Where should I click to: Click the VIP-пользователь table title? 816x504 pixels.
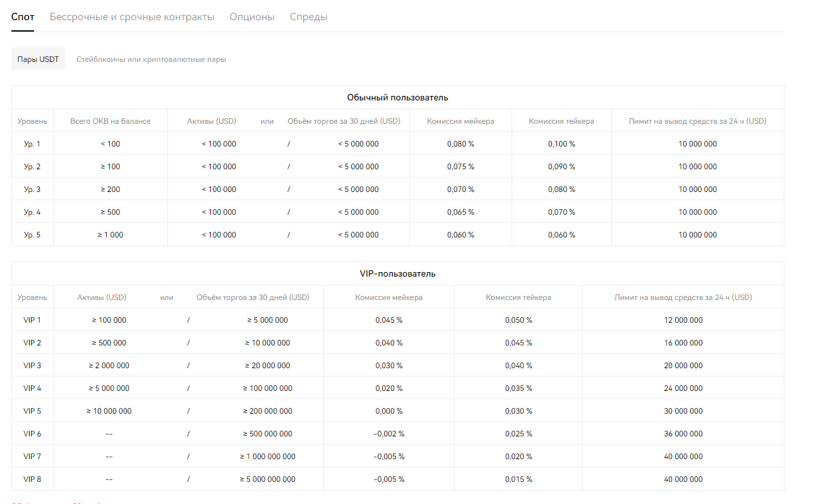[x=398, y=274]
